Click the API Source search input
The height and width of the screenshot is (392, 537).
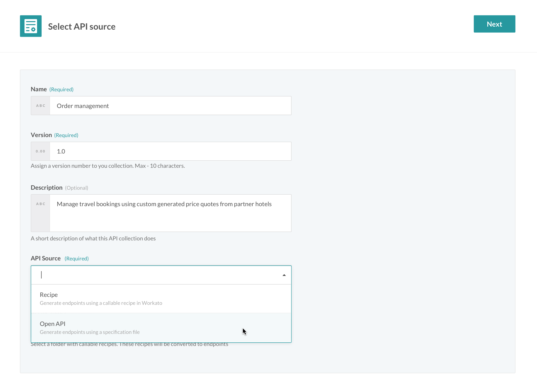point(159,275)
